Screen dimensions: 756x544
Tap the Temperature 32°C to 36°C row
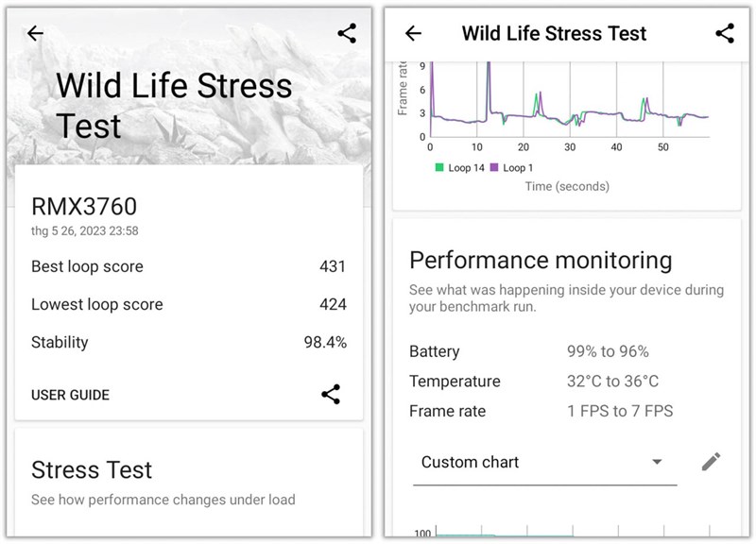tap(565, 382)
